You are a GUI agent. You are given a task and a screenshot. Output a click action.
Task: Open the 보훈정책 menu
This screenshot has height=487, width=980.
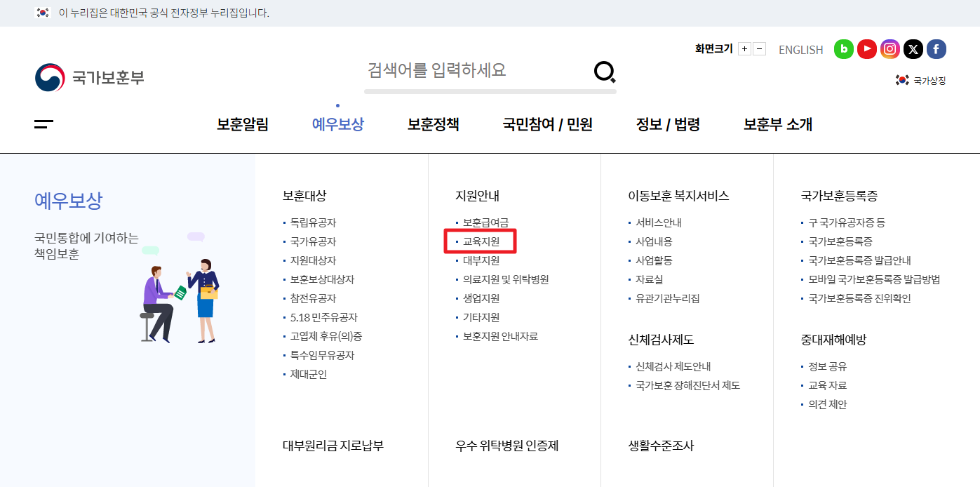click(x=433, y=124)
